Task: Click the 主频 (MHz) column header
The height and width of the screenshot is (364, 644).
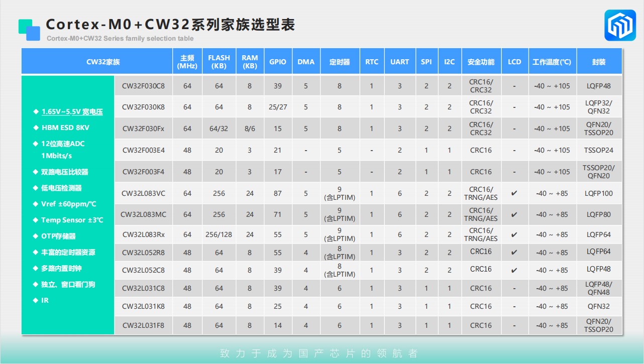Action: (x=187, y=62)
